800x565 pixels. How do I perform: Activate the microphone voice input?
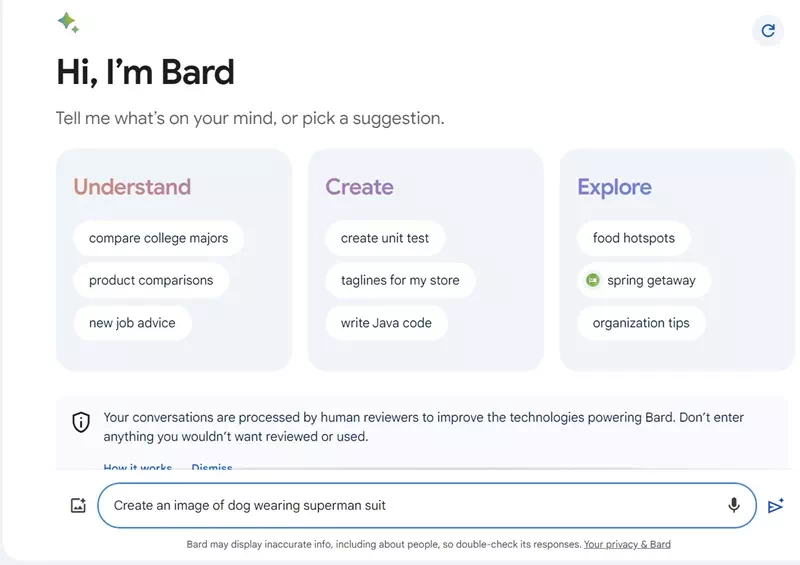coord(734,505)
